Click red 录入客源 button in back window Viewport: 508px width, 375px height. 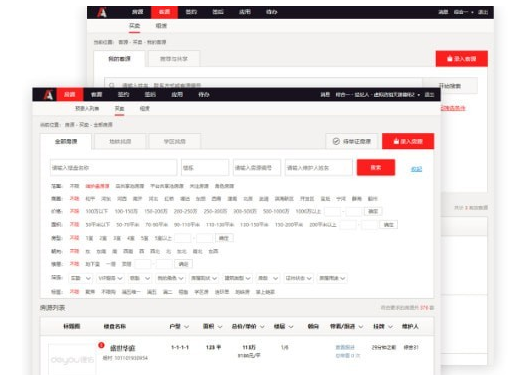click(462, 59)
